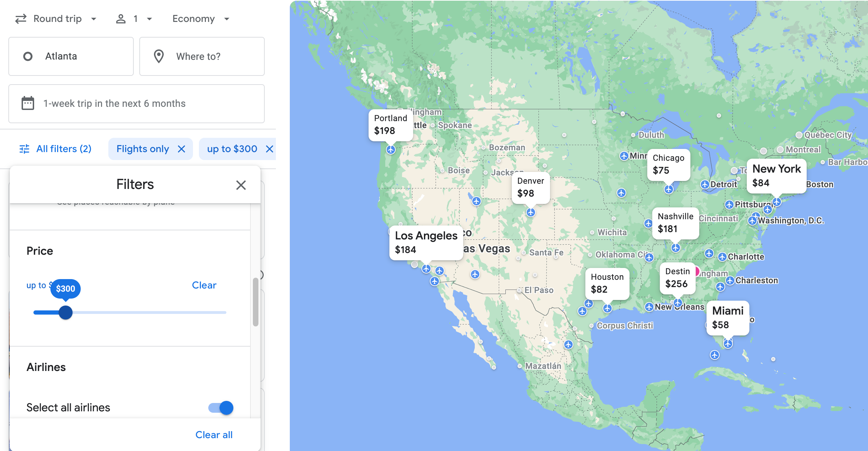
Task: Click the Where to? destination field
Action: [x=202, y=56]
